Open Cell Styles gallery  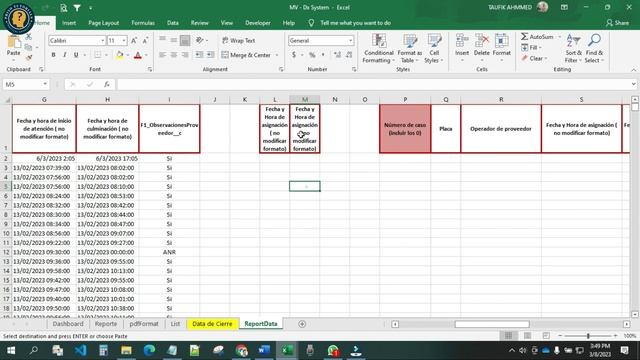[433, 49]
